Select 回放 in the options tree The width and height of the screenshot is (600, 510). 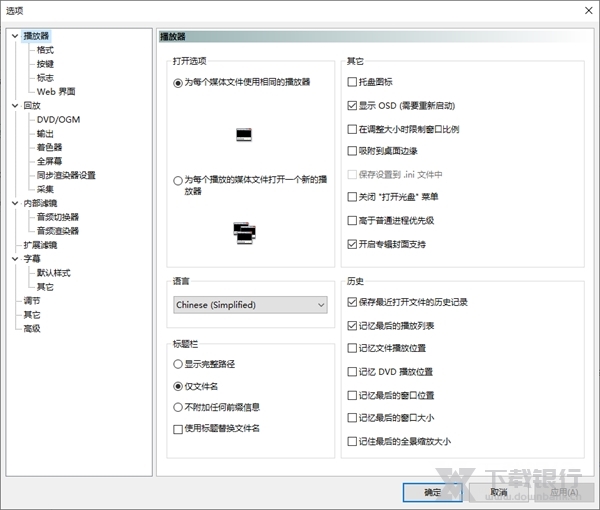(32, 106)
